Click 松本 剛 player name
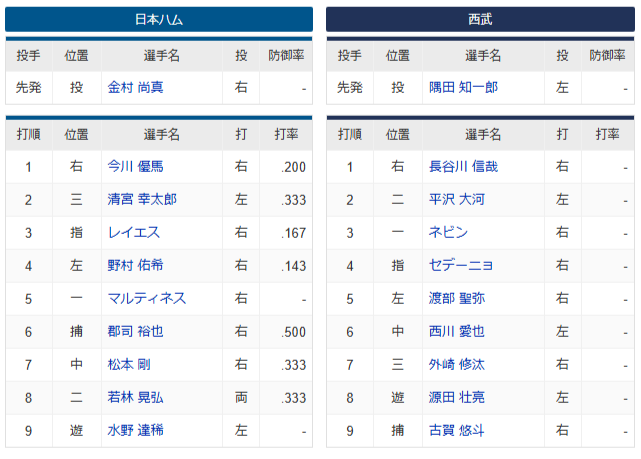The height and width of the screenshot is (459, 641). pyautogui.click(x=129, y=365)
